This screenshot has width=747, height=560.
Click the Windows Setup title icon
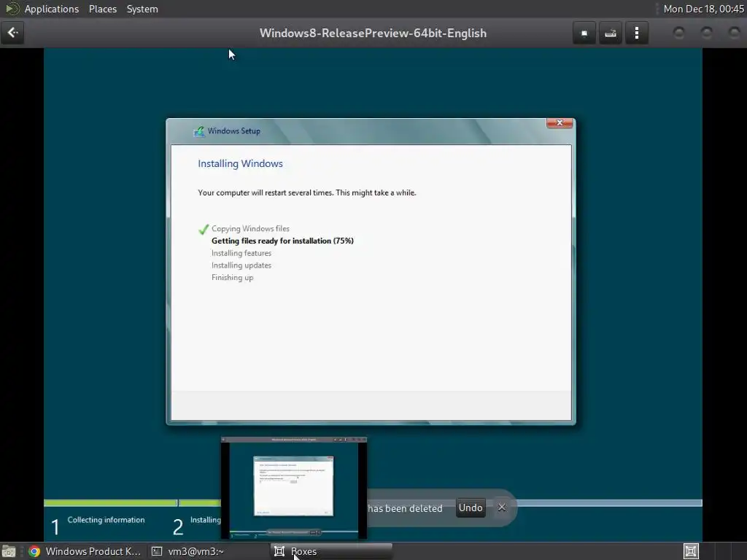pyautogui.click(x=199, y=131)
